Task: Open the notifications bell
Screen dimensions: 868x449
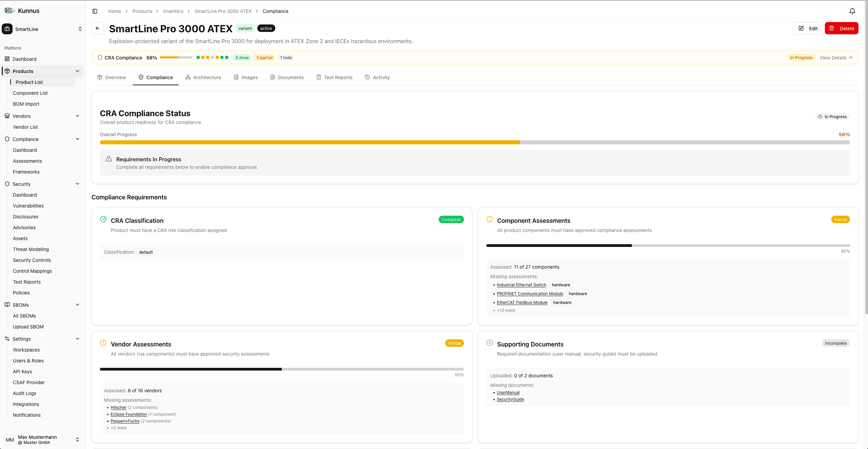Action: pos(852,11)
